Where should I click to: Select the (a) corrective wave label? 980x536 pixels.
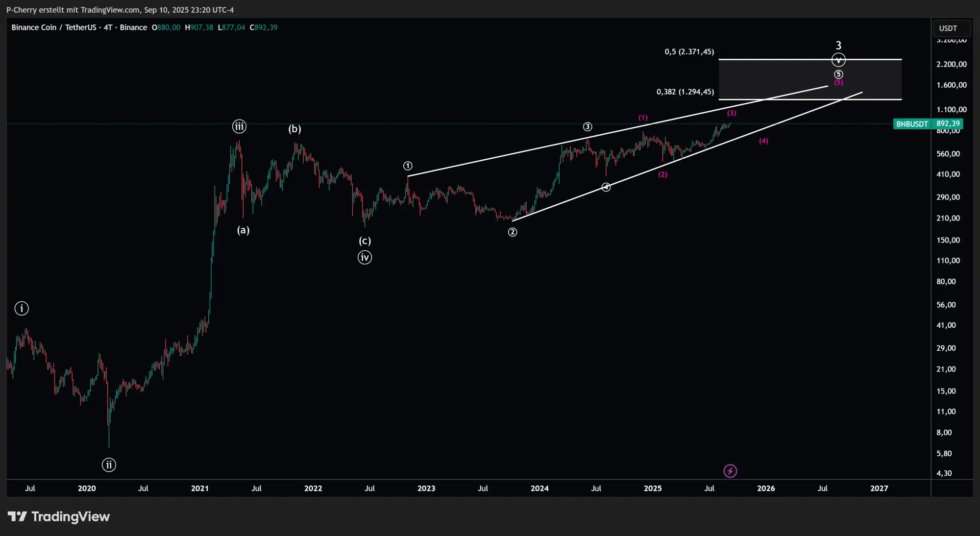pos(244,230)
